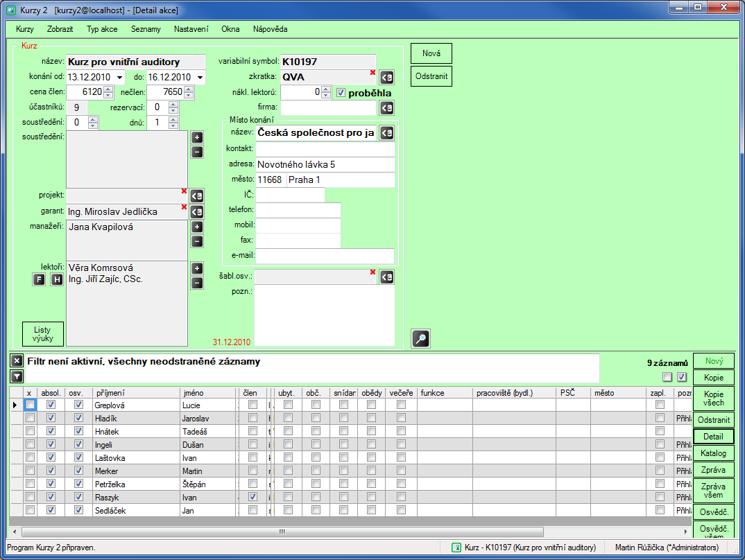Open the Kurzy menu
The image size is (745, 560).
(25, 29)
